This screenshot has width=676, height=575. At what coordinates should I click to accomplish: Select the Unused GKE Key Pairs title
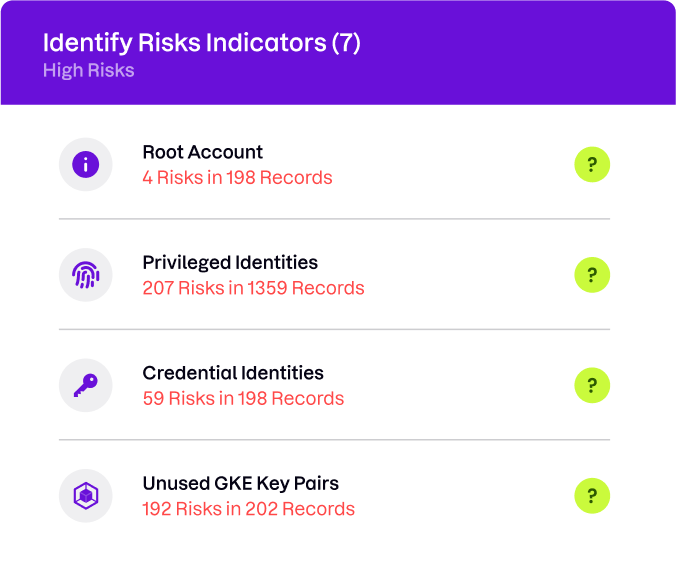(x=241, y=484)
